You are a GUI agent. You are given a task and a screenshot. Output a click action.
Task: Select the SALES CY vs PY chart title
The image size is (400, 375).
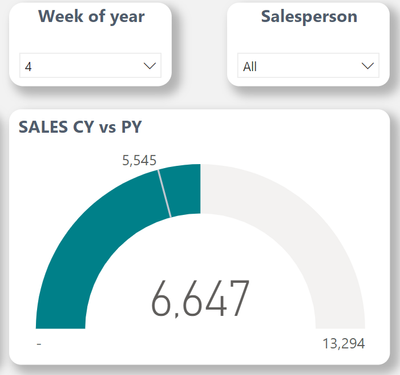pyautogui.click(x=80, y=127)
